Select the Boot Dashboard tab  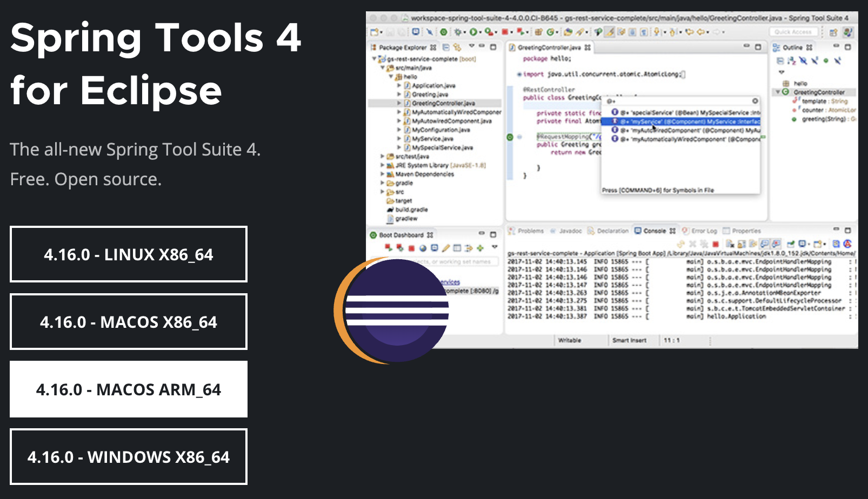click(402, 235)
